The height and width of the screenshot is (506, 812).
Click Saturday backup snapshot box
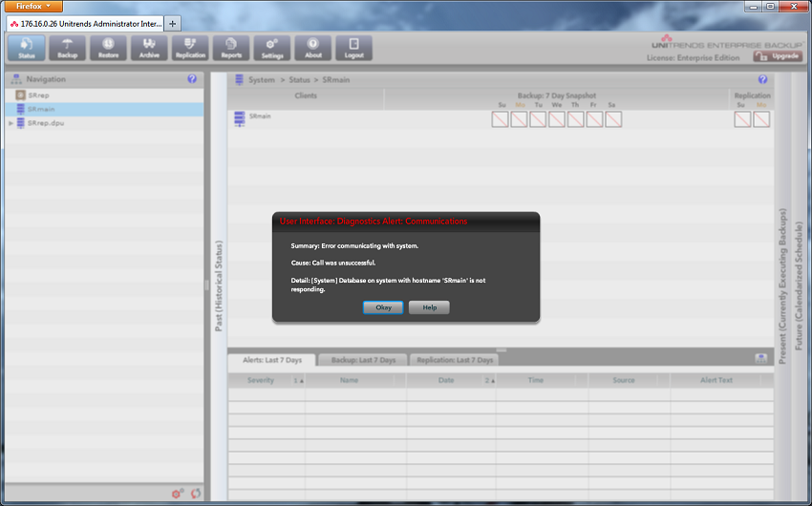pos(613,119)
